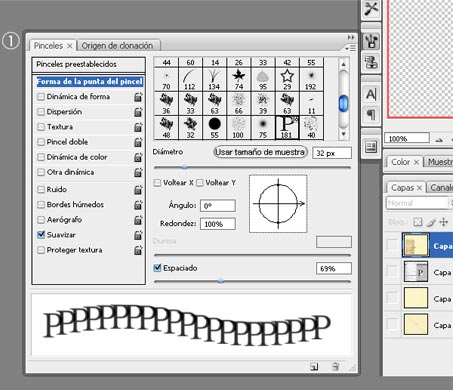453x390 pixels.
Task: Toggle the Voltear X checkbox
Action: pos(157,183)
